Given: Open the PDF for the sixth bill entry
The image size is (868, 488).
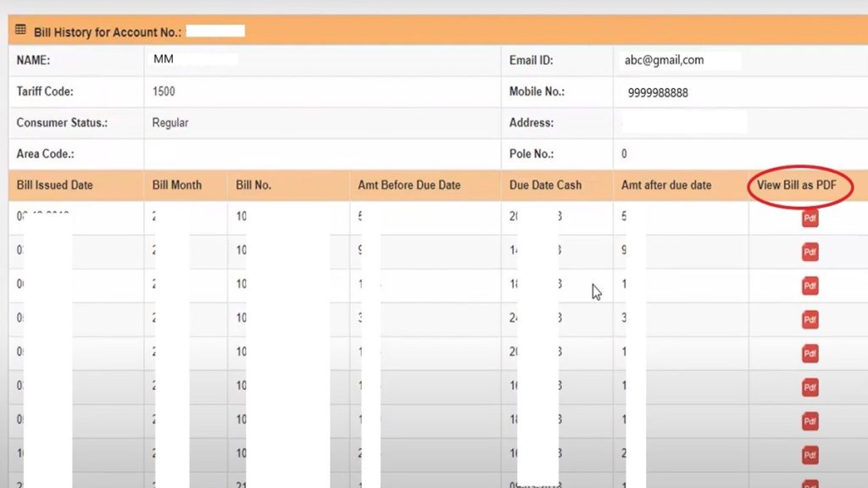Looking at the screenshot, I should click(810, 387).
